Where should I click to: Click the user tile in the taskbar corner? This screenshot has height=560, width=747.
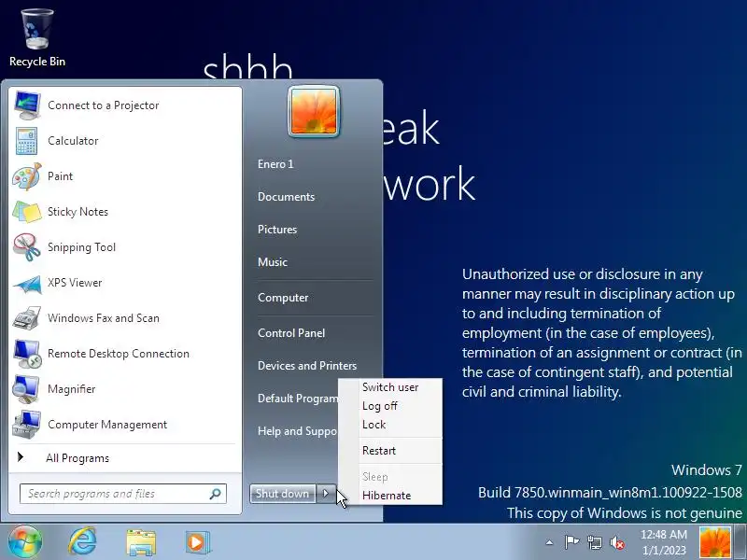715,542
